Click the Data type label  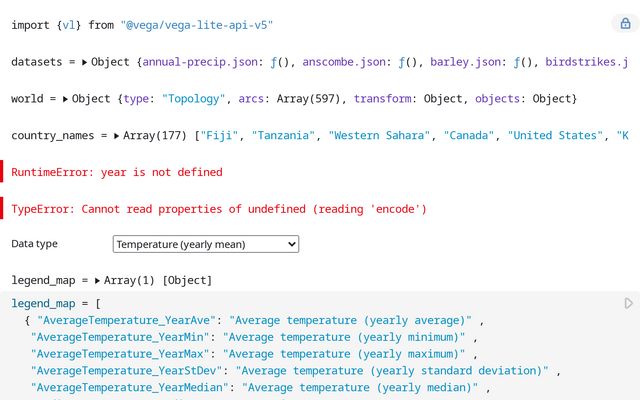coord(35,244)
